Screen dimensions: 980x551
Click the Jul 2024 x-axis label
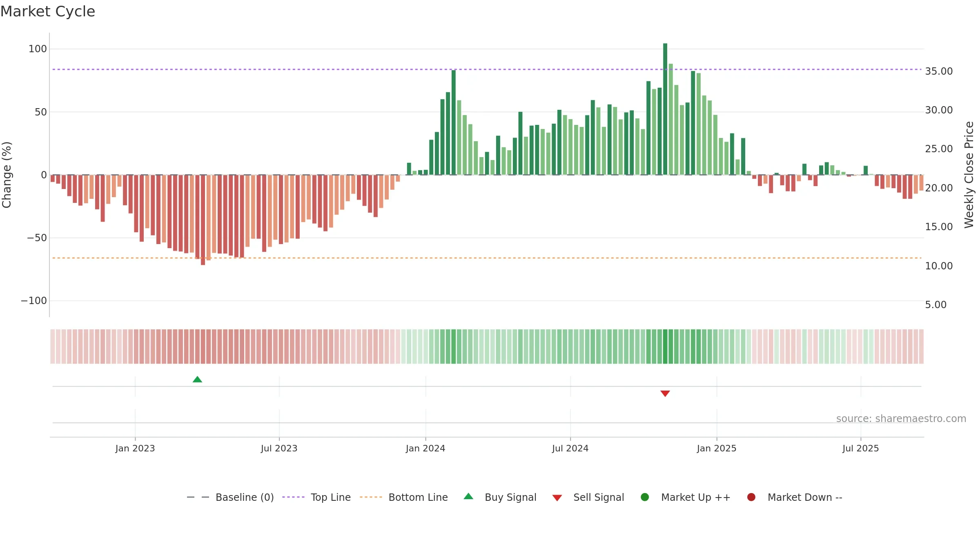(570, 449)
